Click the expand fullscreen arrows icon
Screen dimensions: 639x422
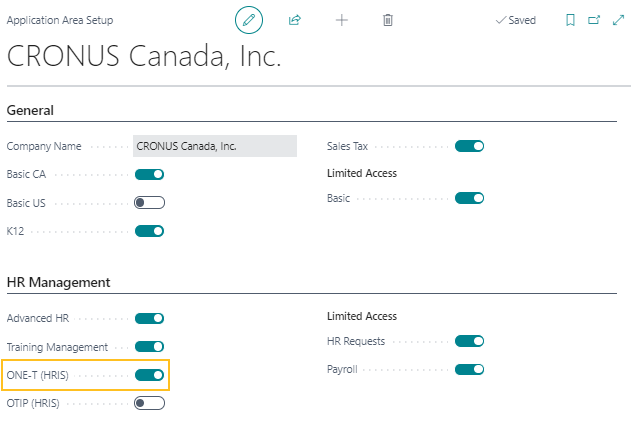point(618,20)
